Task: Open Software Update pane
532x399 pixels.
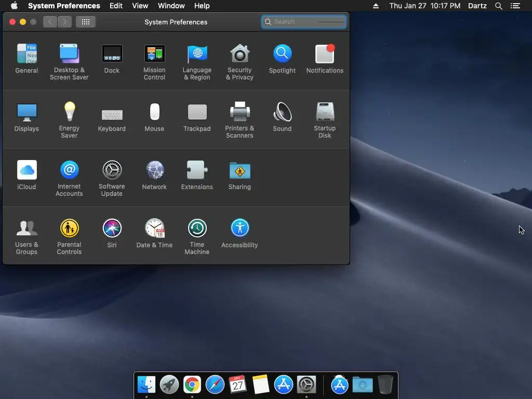Action: [112, 178]
